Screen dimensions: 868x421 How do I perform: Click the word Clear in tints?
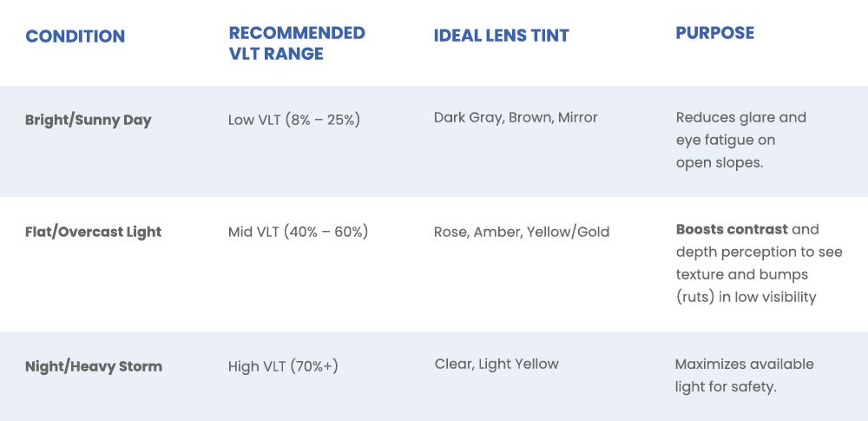[452, 364]
